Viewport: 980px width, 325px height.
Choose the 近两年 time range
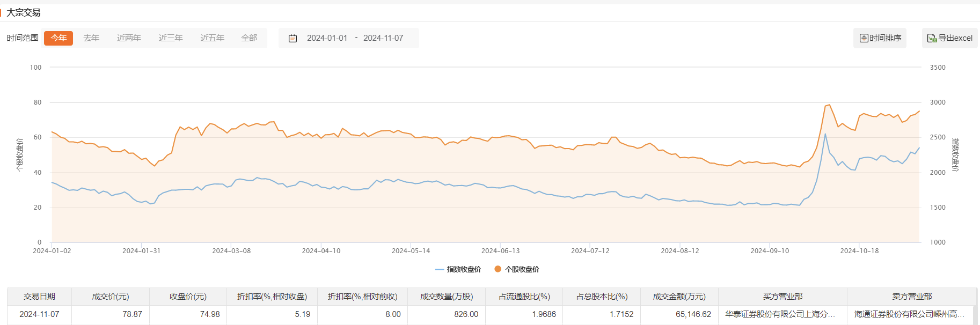pyautogui.click(x=129, y=38)
